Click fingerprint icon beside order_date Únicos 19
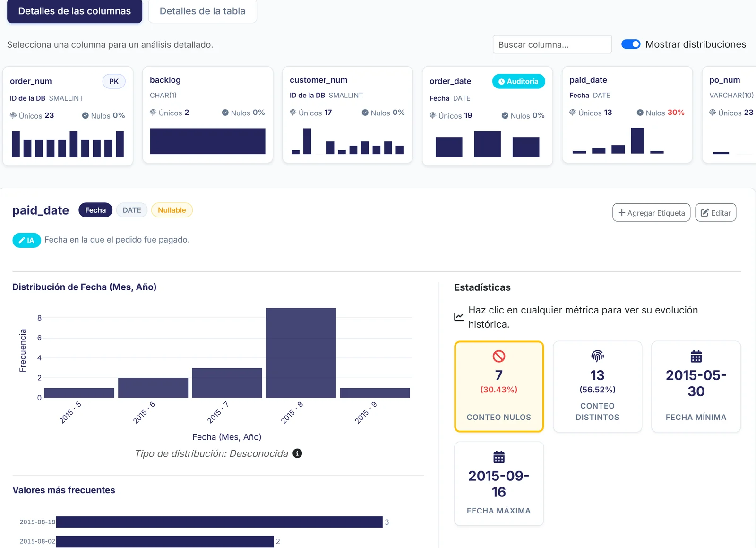This screenshot has width=756, height=548. tap(433, 115)
